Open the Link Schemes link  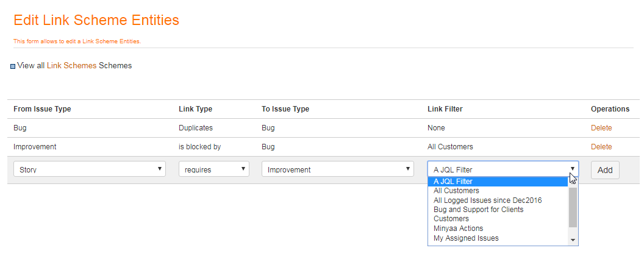coord(71,66)
